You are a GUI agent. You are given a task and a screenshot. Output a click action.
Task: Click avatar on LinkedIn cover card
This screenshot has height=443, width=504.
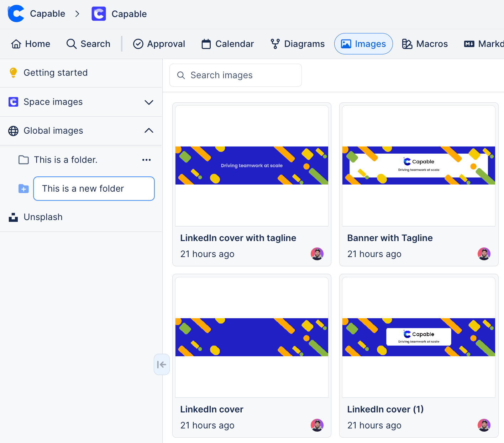(317, 425)
